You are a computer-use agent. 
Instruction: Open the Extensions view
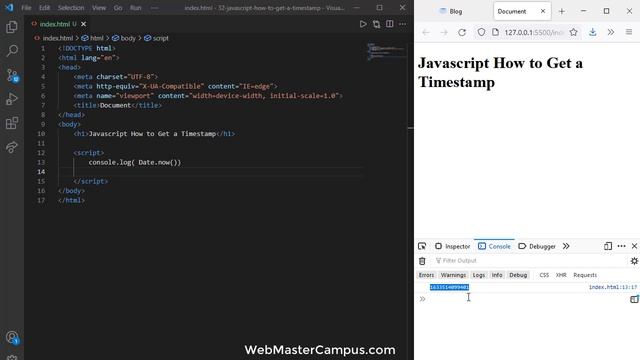12,123
